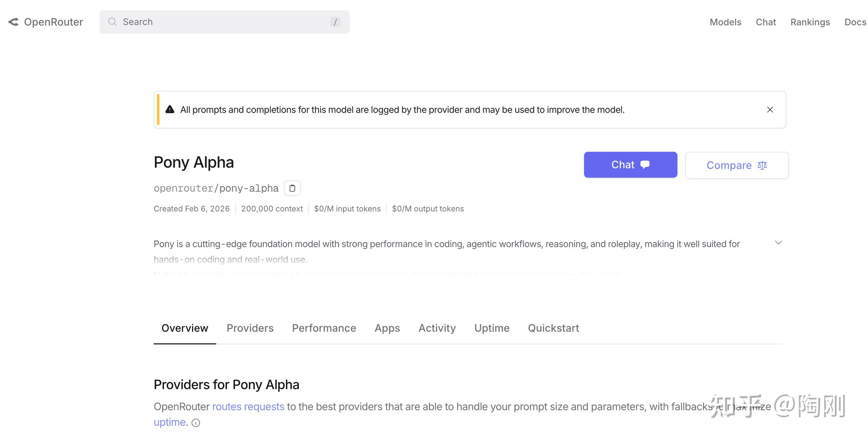Open Models in top navigation
Screen dimensions: 868x441
click(x=725, y=22)
